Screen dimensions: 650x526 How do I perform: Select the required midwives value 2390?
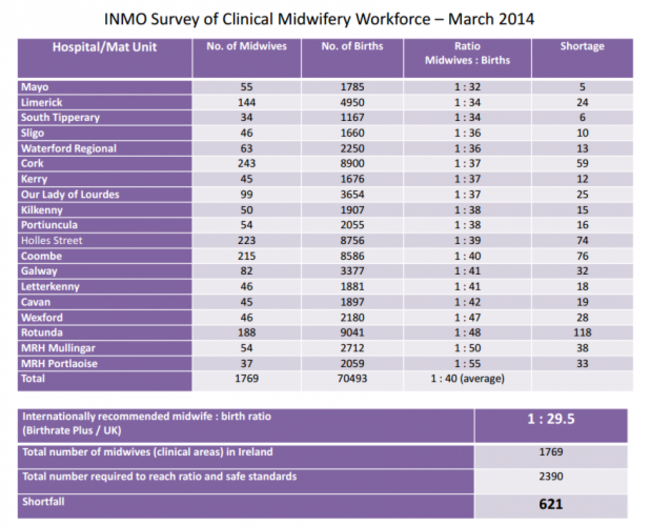click(x=550, y=478)
